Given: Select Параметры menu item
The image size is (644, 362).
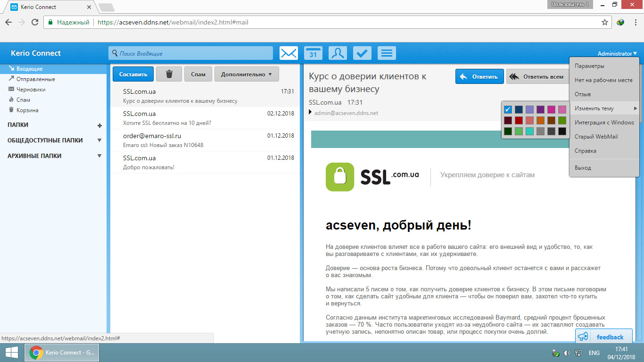Looking at the screenshot, I should (604, 66).
